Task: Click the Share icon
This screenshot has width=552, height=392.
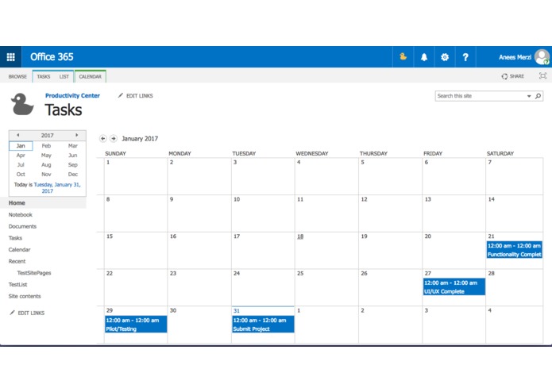Action: point(504,76)
